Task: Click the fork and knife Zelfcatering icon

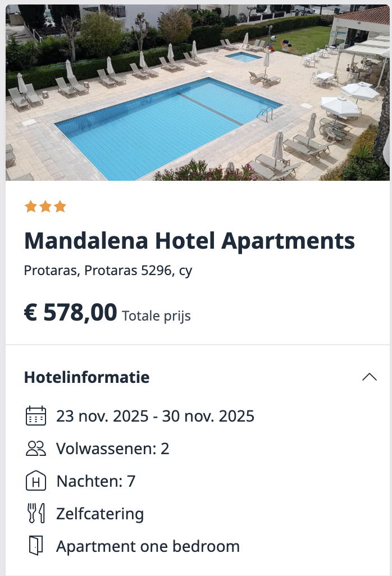Action: click(36, 514)
